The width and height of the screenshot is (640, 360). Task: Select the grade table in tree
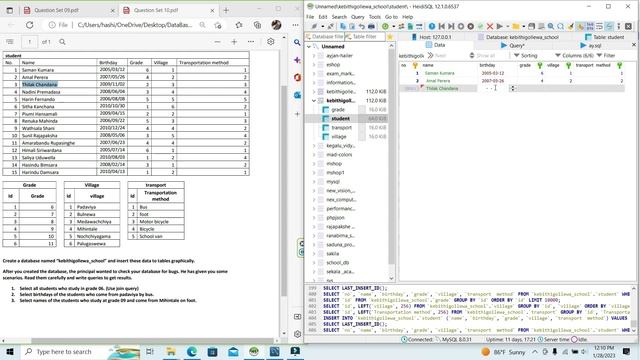click(338, 109)
